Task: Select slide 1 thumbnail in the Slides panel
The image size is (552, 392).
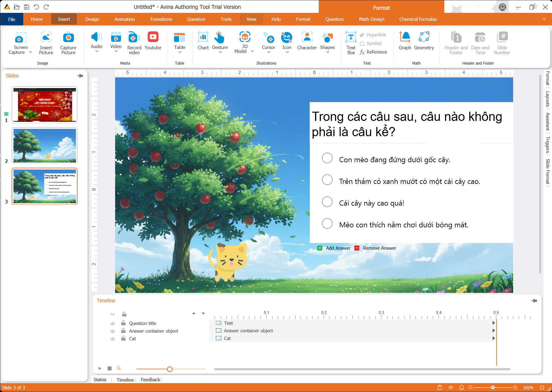Action: 45,105
